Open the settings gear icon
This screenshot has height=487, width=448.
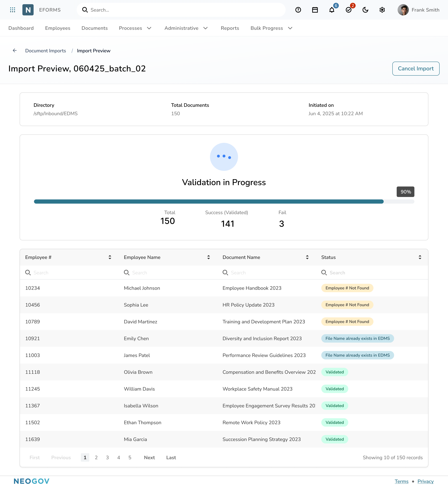coord(382,10)
